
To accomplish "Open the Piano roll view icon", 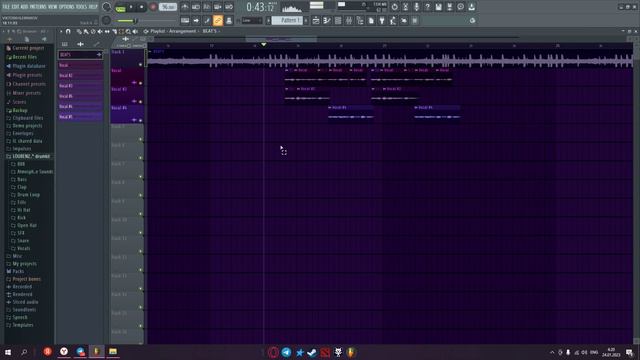I will pyautogui.click(x=327, y=20).
